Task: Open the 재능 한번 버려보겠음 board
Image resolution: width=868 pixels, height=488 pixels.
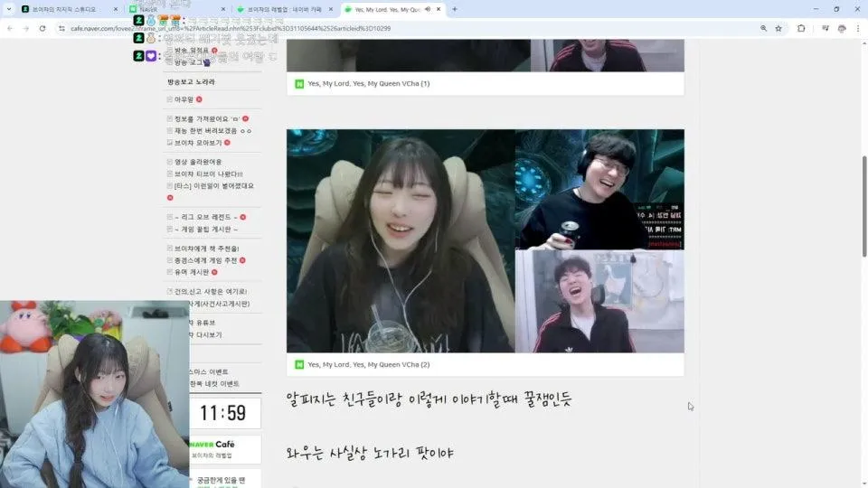Action: pyautogui.click(x=213, y=131)
